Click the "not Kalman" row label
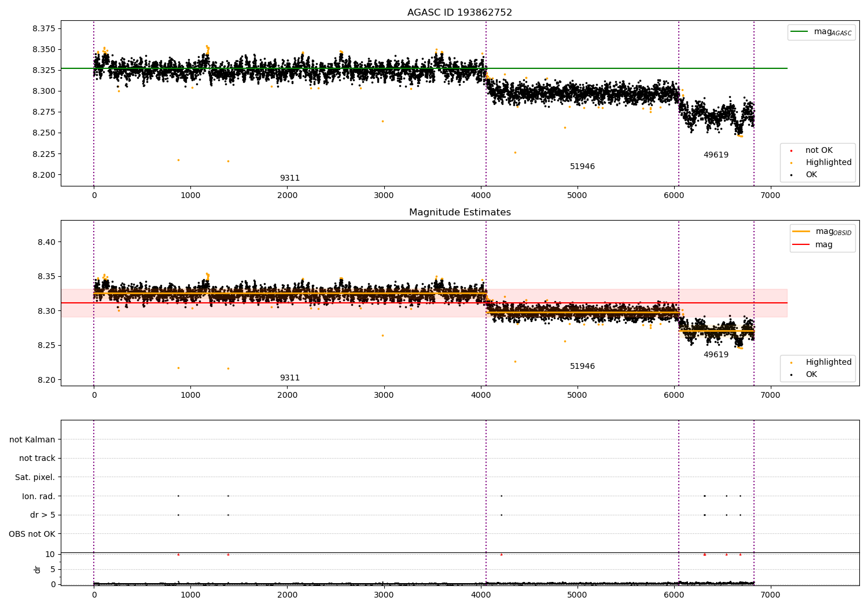 point(32,439)
